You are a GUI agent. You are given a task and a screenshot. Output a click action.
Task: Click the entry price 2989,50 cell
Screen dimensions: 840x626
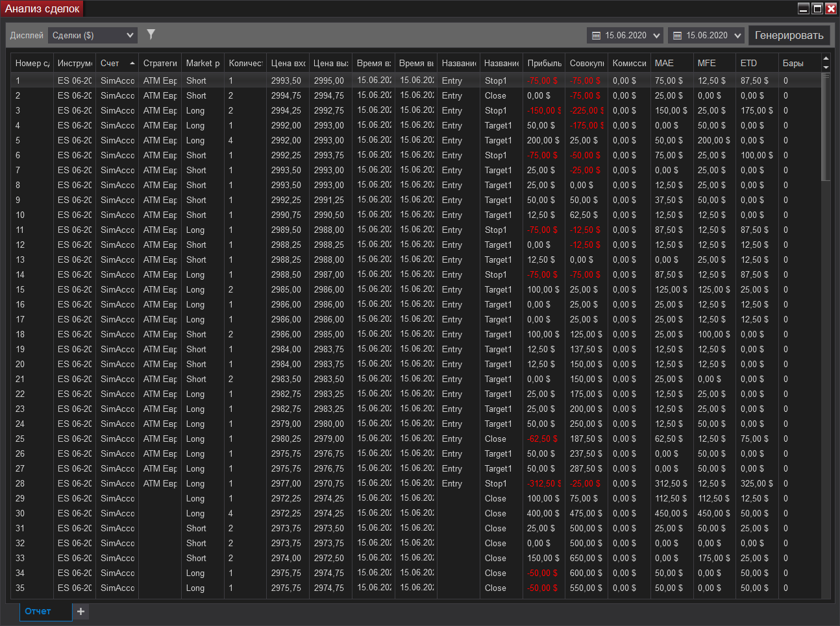288,230
